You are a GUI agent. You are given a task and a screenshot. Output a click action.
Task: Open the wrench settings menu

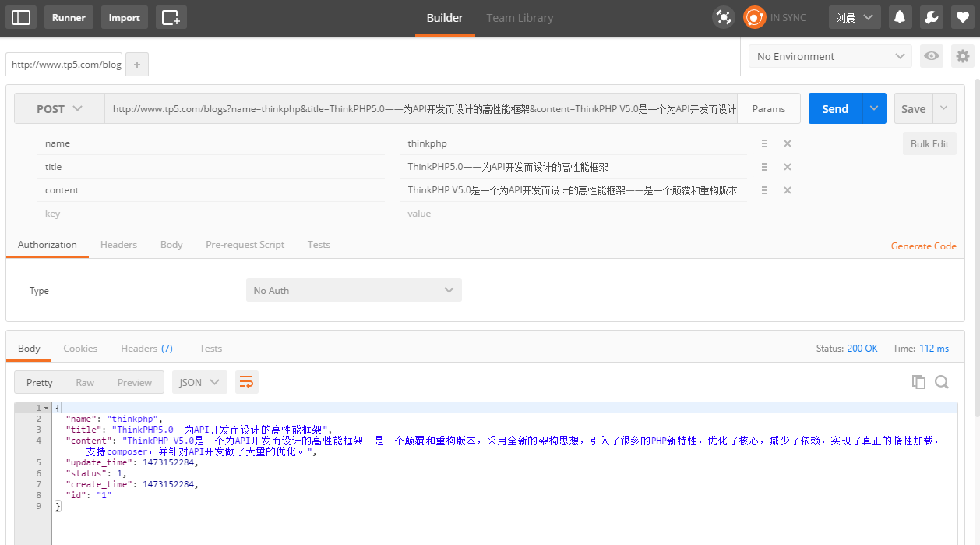[x=931, y=17]
